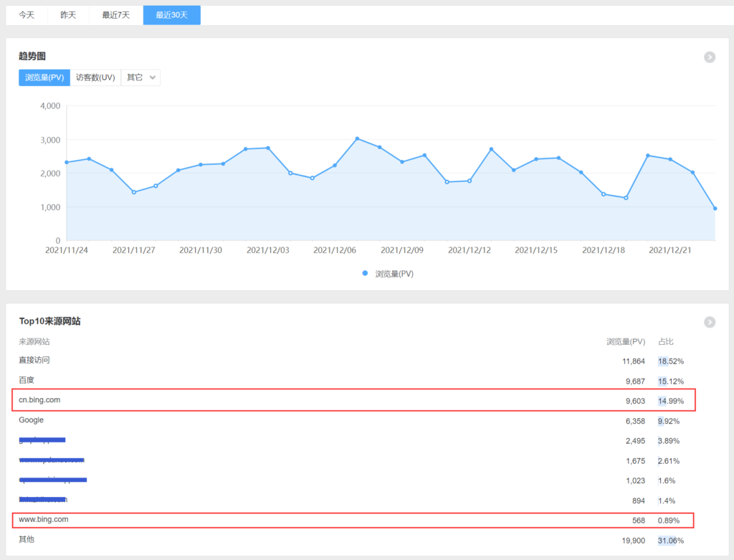Click the peak data point above 3,000
Screen dimensions: 734x560
(357, 138)
